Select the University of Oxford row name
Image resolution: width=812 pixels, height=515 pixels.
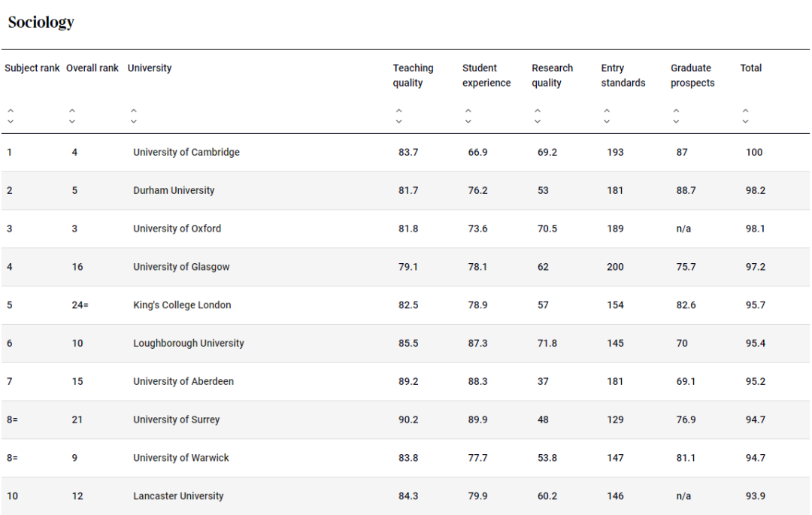tap(177, 229)
